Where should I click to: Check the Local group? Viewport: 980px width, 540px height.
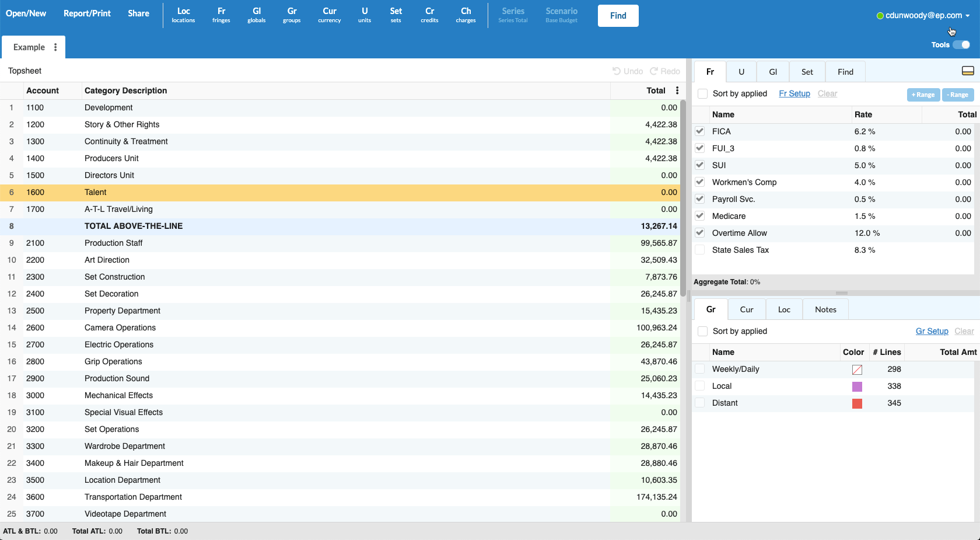coord(700,386)
